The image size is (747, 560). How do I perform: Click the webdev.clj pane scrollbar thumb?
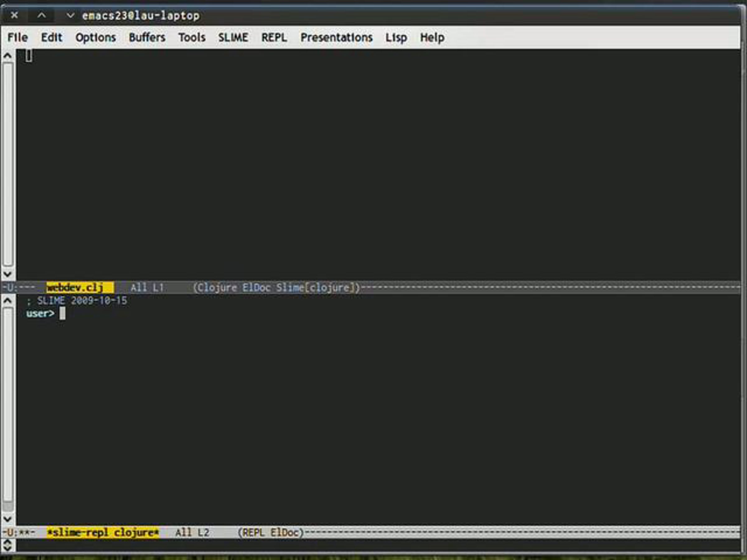pos(8,164)
